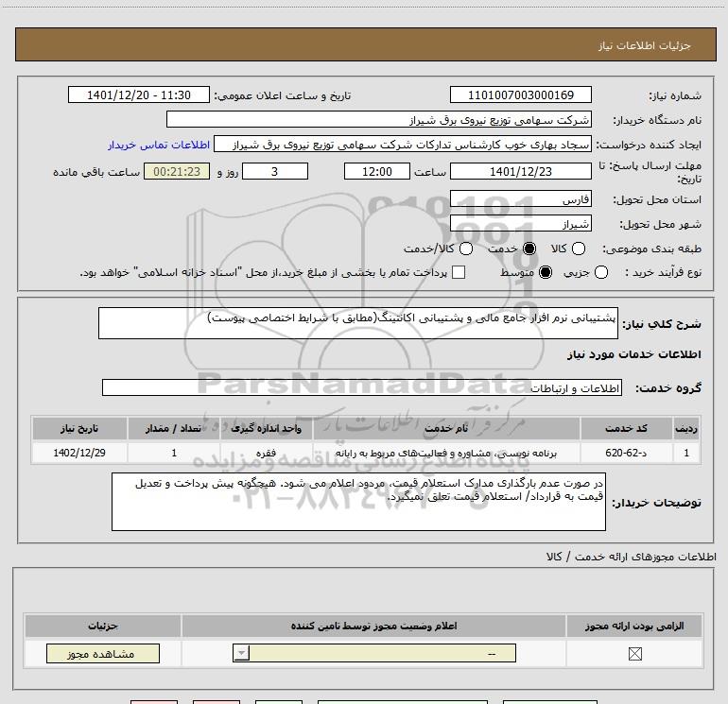
Task: Click the جزئیات column header in permits table
Action: 103,626
